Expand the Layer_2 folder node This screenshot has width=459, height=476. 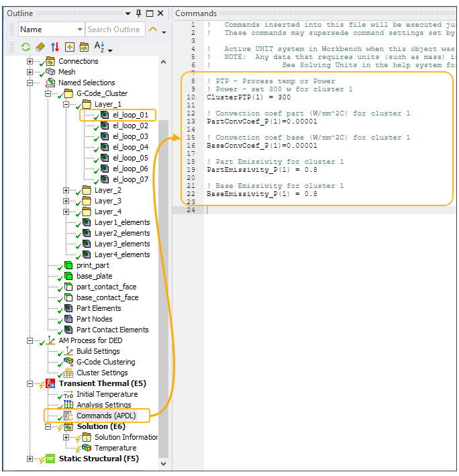click(66, 190)
